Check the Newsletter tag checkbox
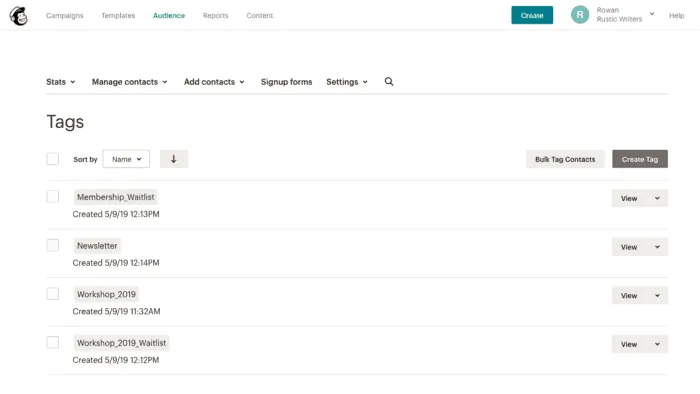Screen dimensions: 700x394 pyautogui.click(x=53, y=245)
